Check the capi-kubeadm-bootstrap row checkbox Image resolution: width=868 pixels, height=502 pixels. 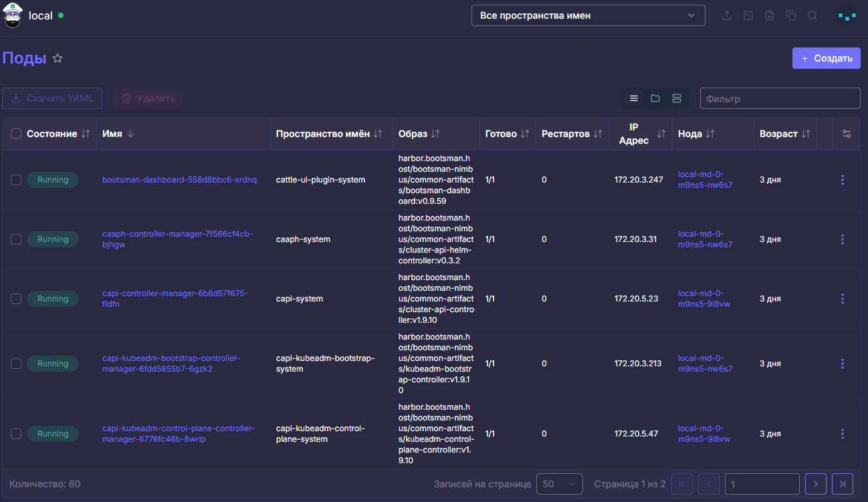[x=16, y=364]
